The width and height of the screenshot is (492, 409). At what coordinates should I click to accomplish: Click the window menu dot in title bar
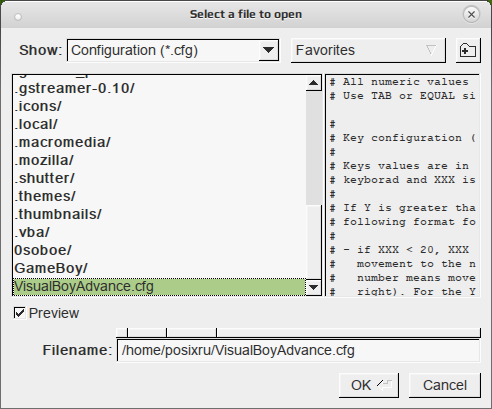coord(18,17)
